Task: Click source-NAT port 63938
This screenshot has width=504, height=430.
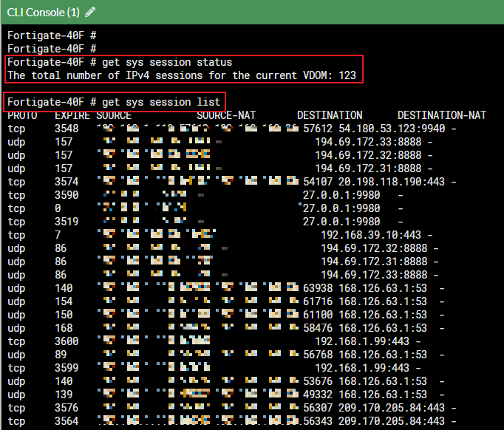Action: point(318,288)
